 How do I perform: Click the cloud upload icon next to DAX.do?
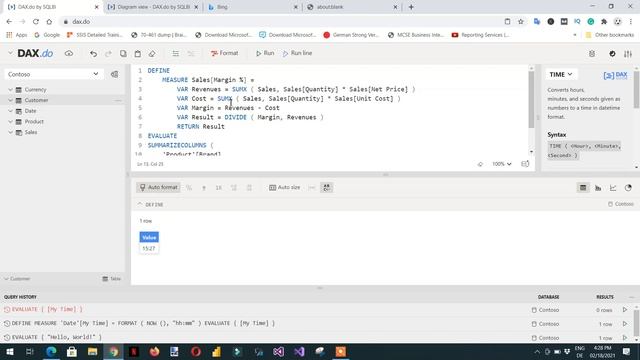coord(69,53)
